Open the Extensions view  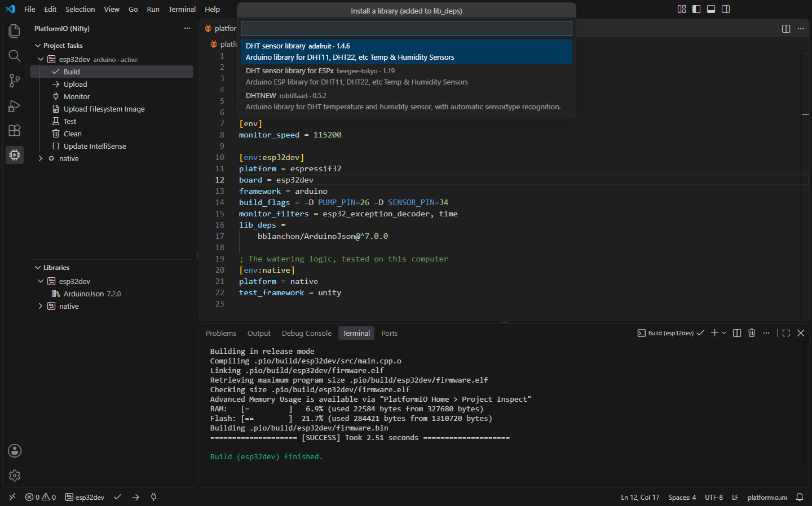(x=15, y=130)
